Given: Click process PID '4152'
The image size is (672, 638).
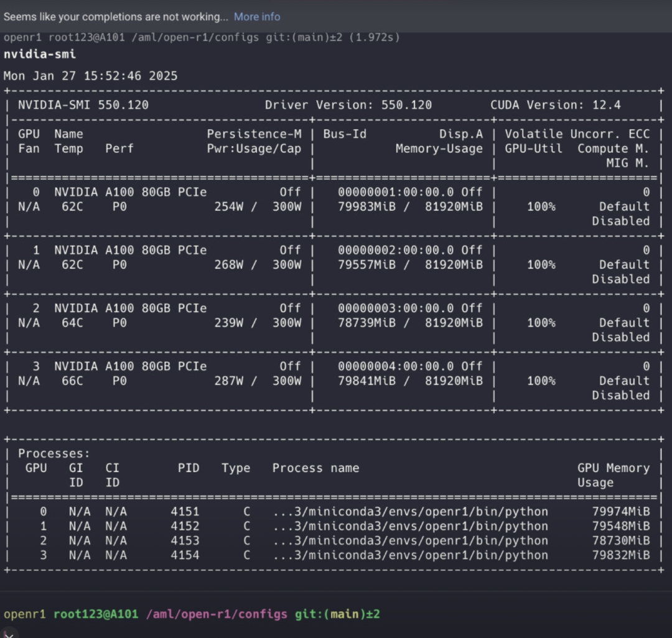Looking at the screenshot, I should point(185,526).
